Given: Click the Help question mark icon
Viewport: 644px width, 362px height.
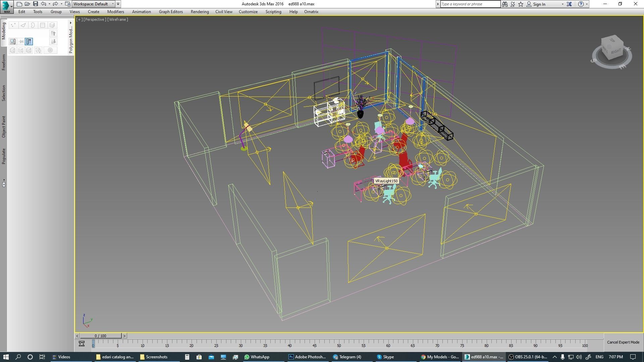Looking at the screenshot, I should coord(581,4).
